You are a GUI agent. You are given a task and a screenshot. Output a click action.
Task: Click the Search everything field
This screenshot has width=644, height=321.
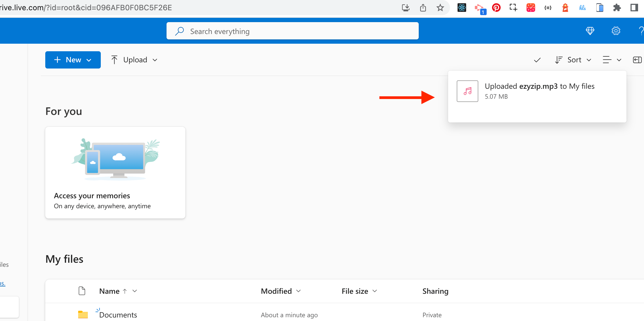[x=292, y=31]
